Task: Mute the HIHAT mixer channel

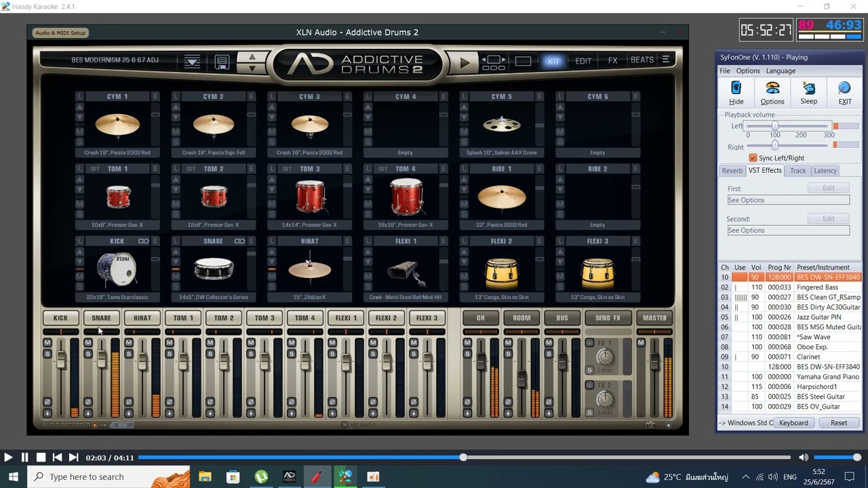Action: coord(129,343)
